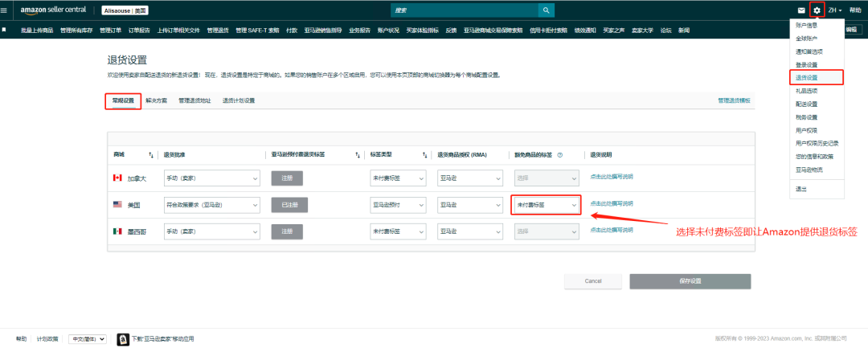Click the Amazon Seller mobile app icon
868x360 pixels.
tap(123, 339)
